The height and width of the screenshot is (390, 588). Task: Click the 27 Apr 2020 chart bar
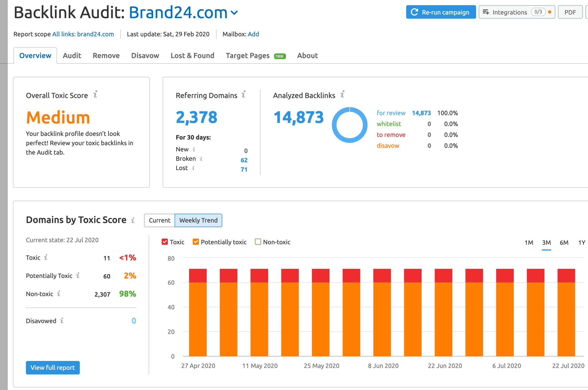198,312
